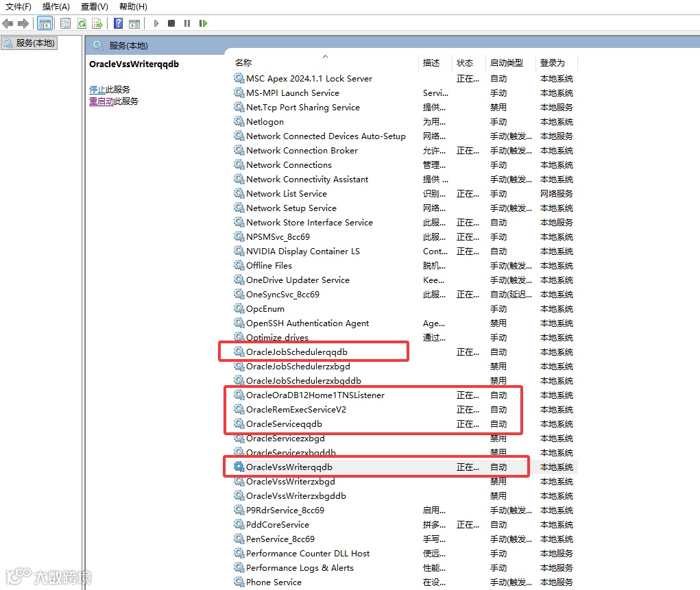
Task: Click gear icon beside Phone Service
Action: [239, 582]
